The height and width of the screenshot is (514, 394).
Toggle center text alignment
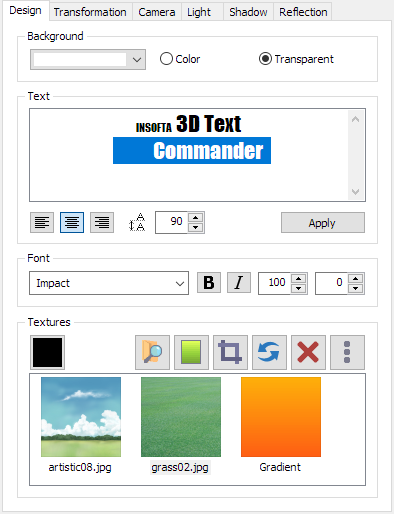point(72,222)
